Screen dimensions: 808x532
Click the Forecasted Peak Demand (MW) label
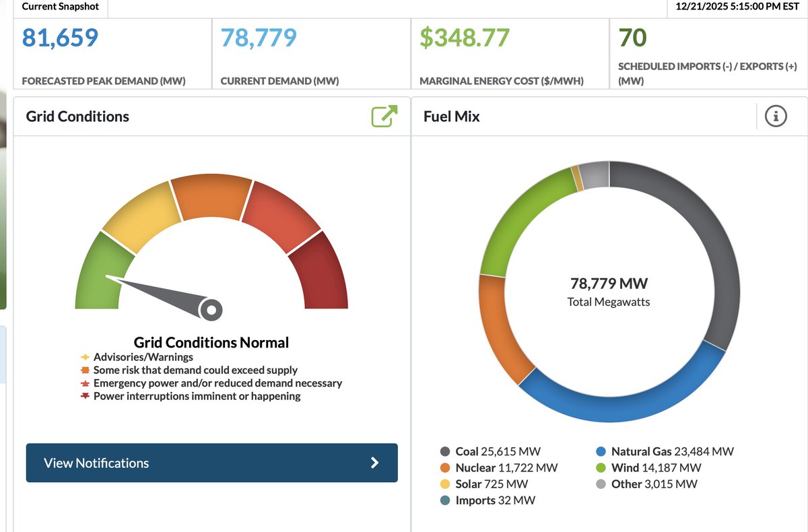[104, 81]
